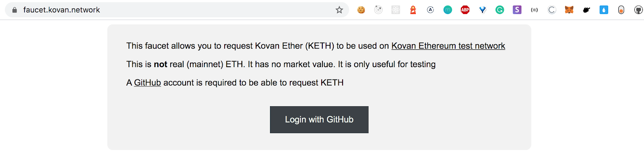Click the Adblock Plus extension icon

(x=465, y=10)
